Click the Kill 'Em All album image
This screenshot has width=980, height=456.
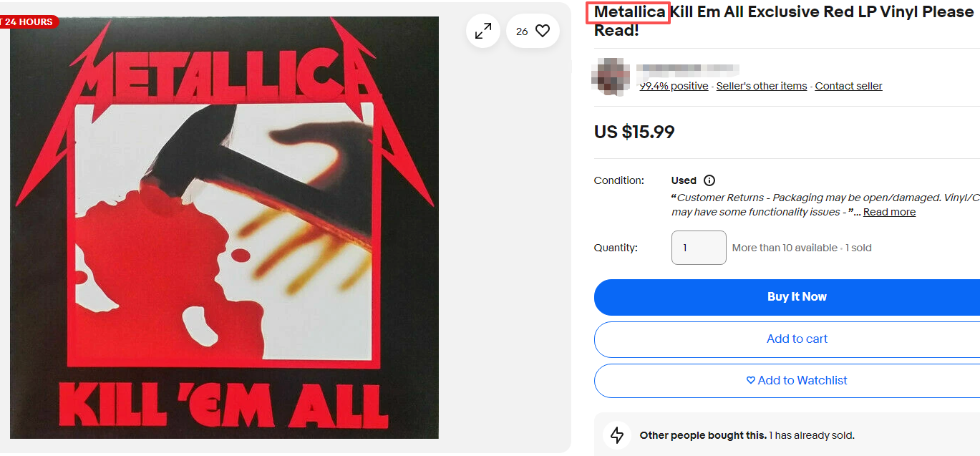click(x=224, y=227)
